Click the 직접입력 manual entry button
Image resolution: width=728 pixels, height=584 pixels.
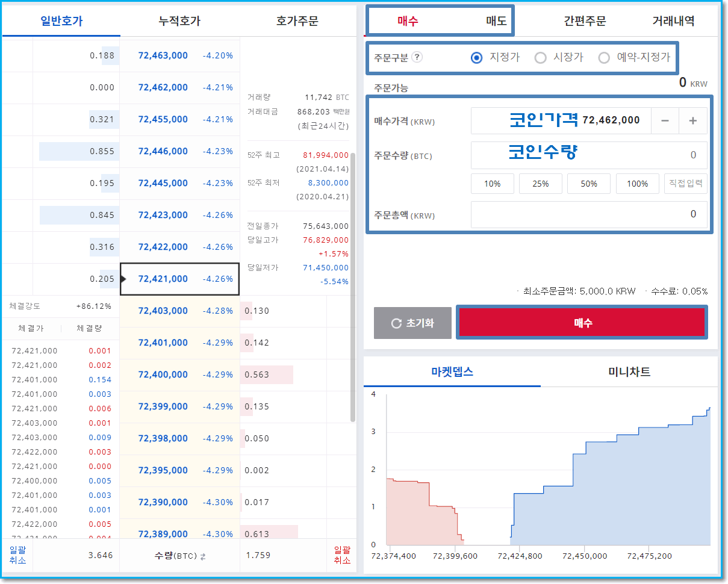[x=686, y=184]
